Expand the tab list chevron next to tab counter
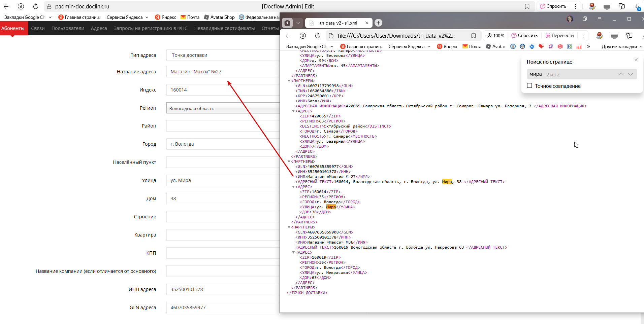644x324 pixels. [x=298, y=23]
